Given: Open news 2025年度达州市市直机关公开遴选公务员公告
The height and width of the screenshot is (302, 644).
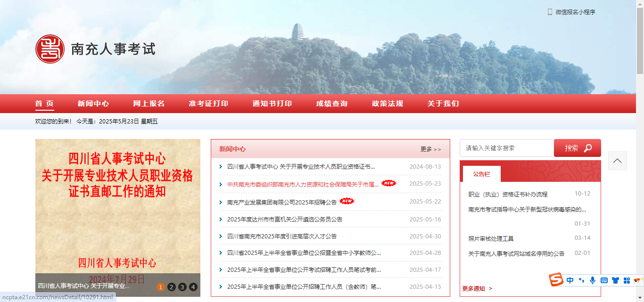Looking at the screenshot, I should point(285,219).
